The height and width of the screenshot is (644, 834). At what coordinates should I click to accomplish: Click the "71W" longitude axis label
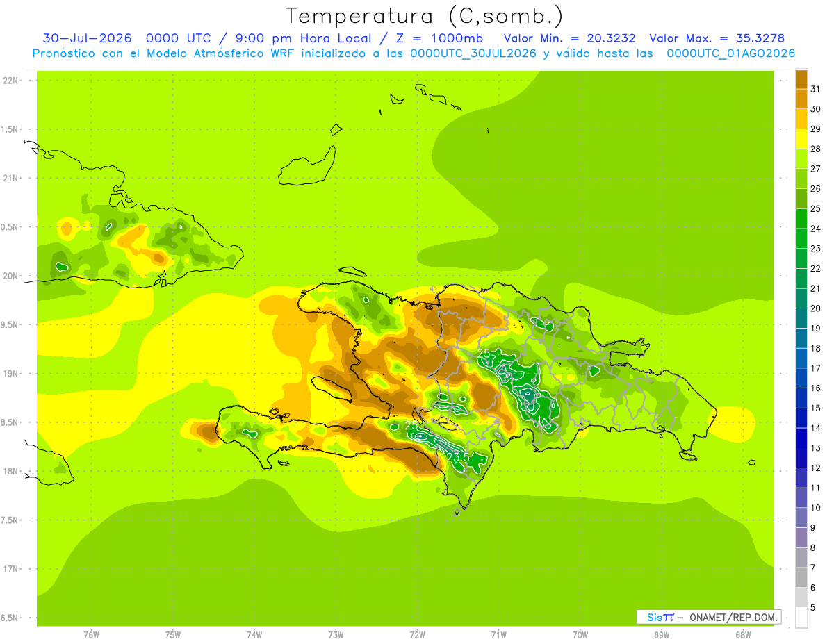499,635
